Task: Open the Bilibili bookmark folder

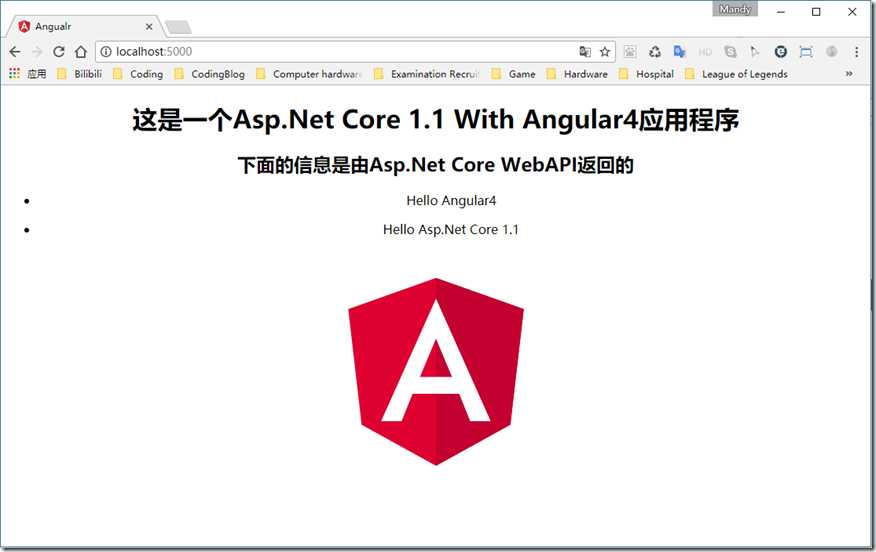Action: coord(80,74)
